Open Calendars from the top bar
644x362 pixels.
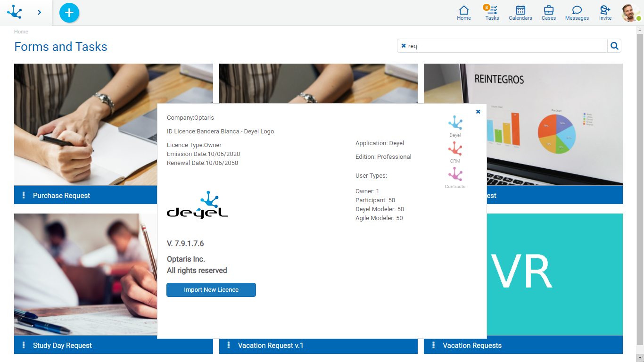(520, 13)
